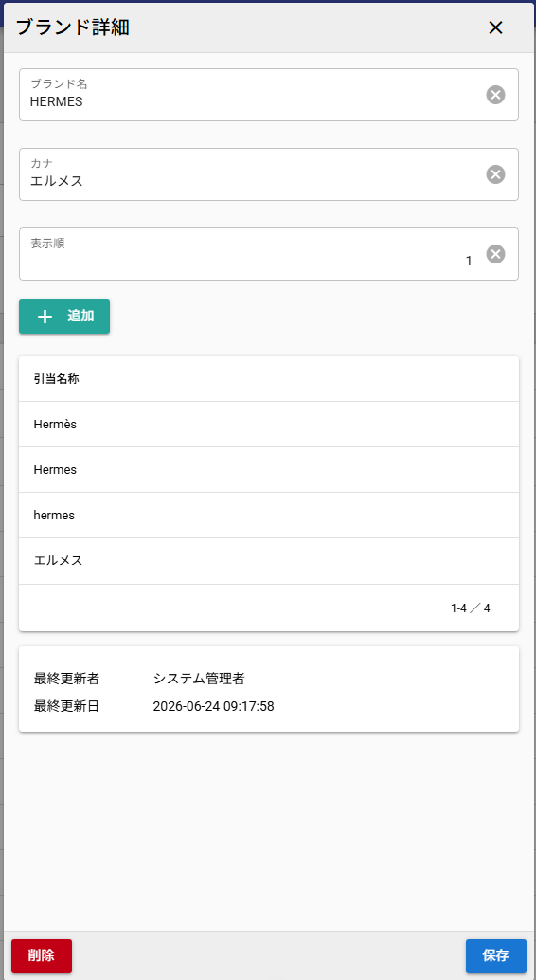Clear the 表示順 field
The width and height of the screenshot is (536, 980).
(x=495, y=254)
